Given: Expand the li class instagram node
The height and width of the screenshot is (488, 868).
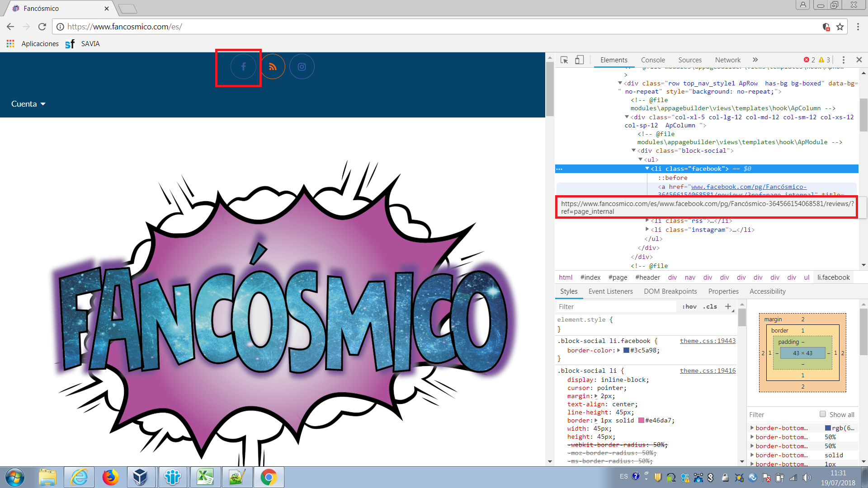Looking at the screenshot, I should pyautogui.click(x=647, y=230).
